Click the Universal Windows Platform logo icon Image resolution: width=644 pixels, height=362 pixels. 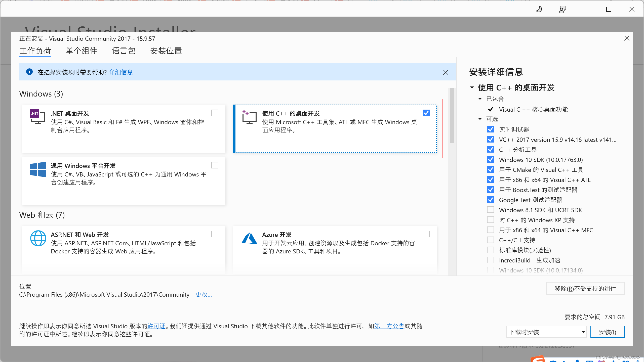(38, 169)
